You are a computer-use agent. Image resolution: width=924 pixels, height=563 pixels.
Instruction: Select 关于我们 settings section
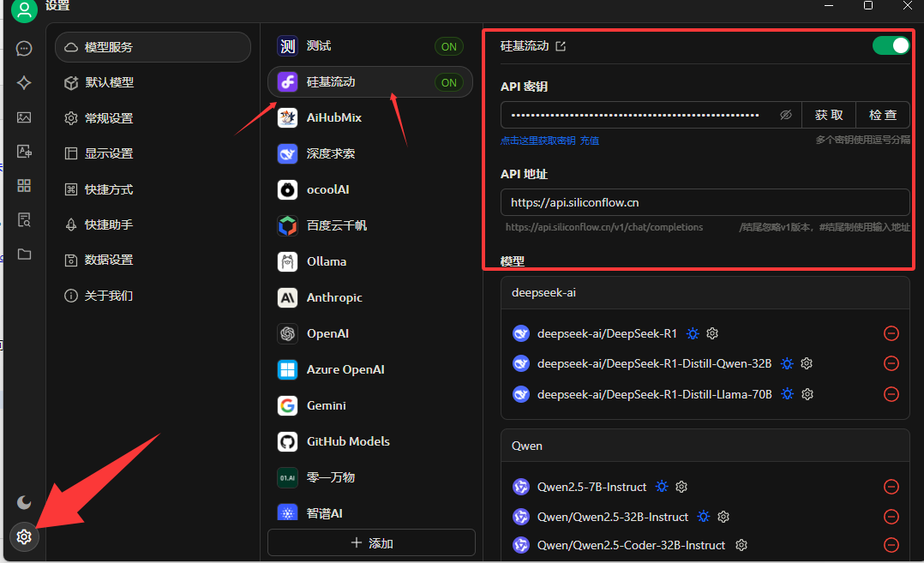(x=153, y=296)
